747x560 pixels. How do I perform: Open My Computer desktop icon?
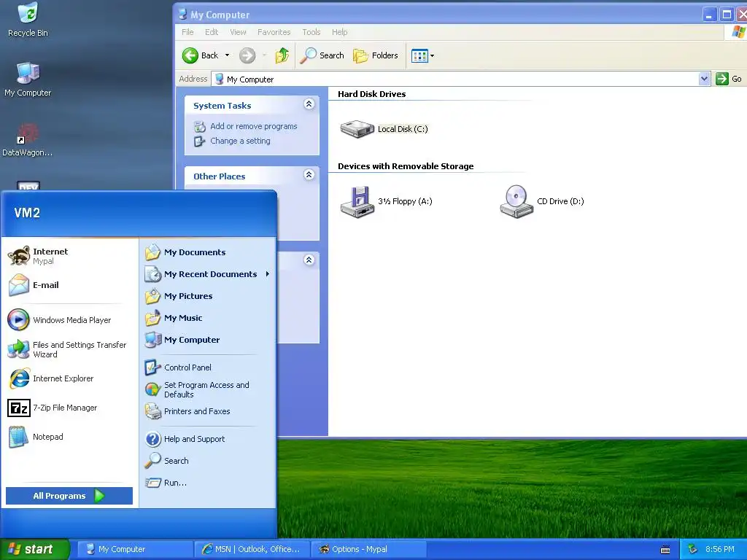(28, 79)
